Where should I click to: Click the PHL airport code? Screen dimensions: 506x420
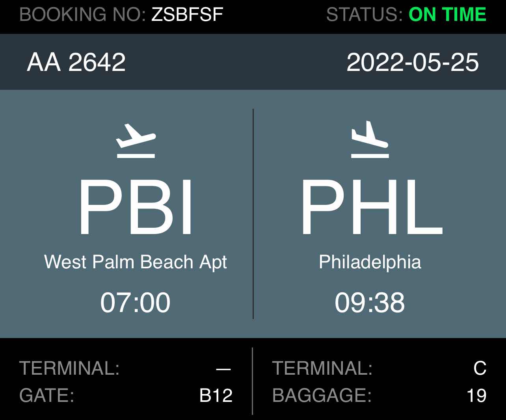coord(372,207)
